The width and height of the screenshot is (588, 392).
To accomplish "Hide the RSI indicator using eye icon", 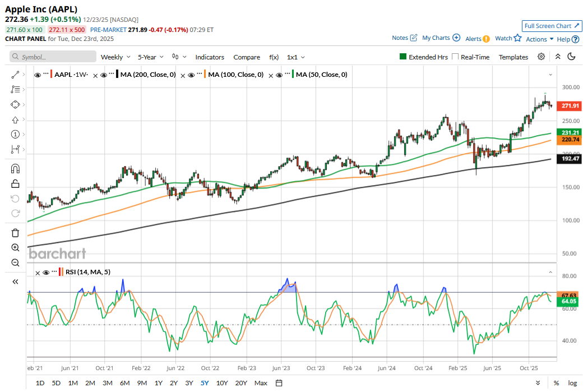I will [x=46, y=273].
